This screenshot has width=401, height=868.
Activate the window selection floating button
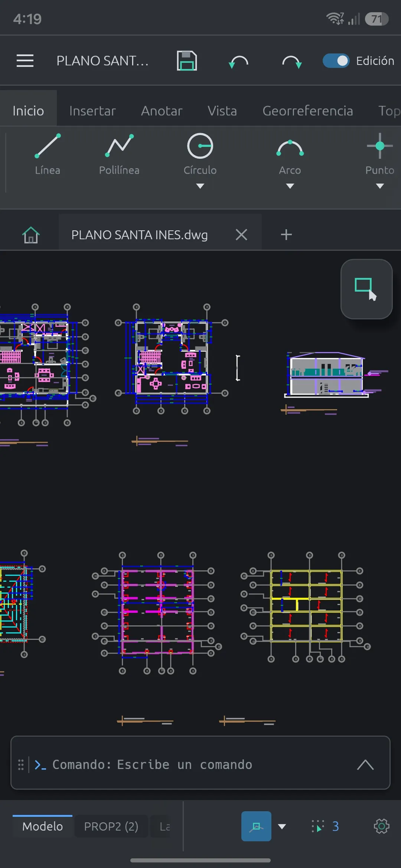(366, 289)
